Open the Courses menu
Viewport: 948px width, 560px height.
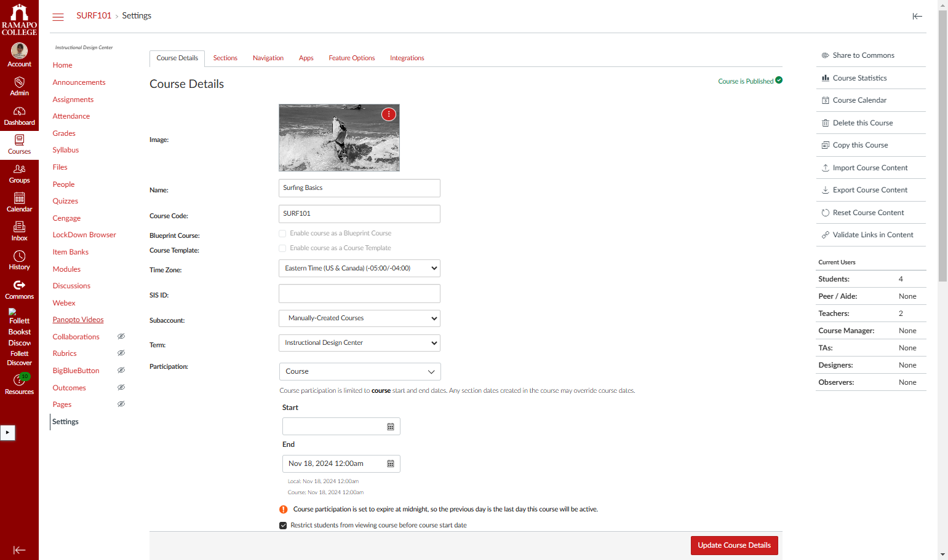19,144
